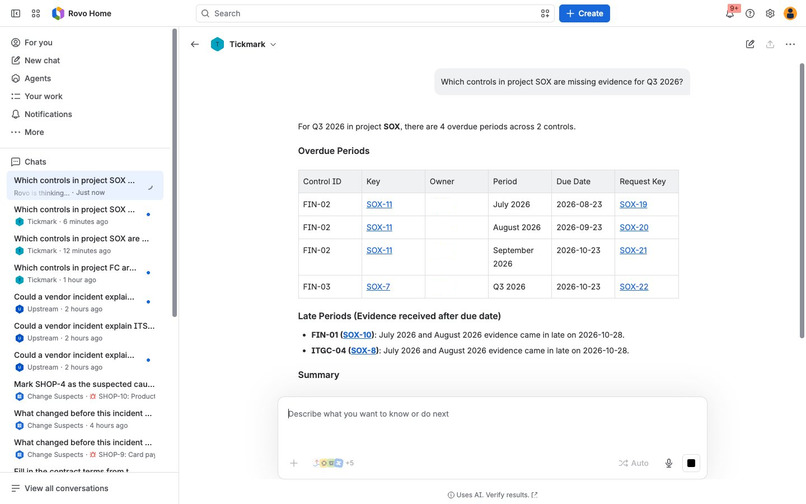Open SOX-11 link in the August 2026 row
This screenshot has width=806, height=504.
click(x=379, y=227)
